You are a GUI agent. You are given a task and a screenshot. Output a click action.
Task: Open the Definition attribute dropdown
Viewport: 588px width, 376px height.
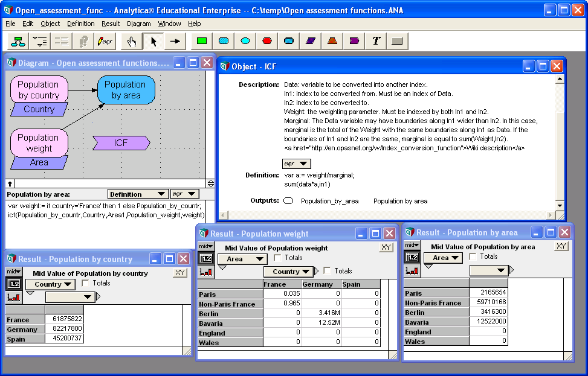point(138,194)
